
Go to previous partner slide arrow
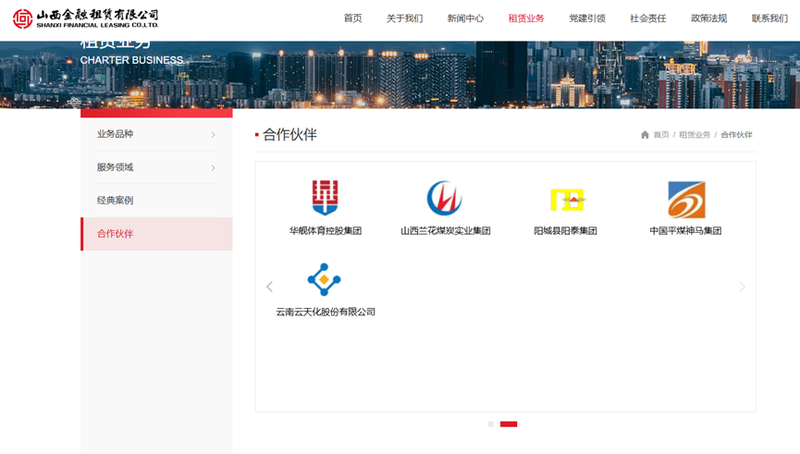pos(269,287)
